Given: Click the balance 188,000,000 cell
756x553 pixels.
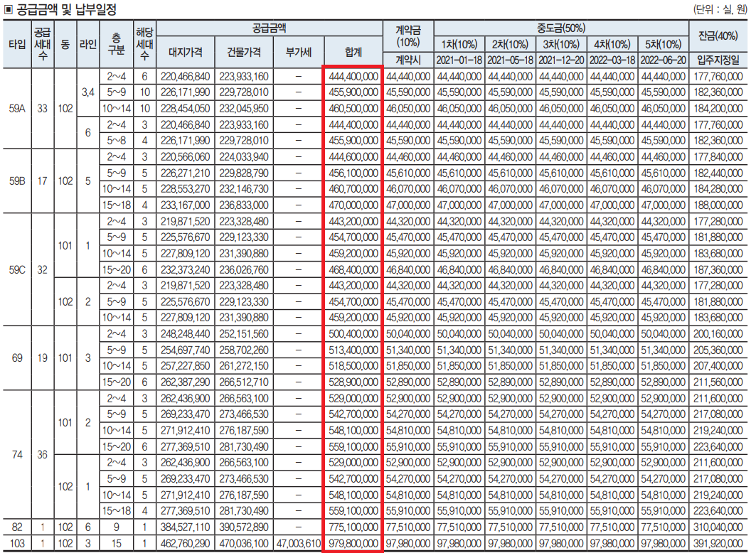Looking at the screenshot, I should pyautogui.click(x=718, y=205).
